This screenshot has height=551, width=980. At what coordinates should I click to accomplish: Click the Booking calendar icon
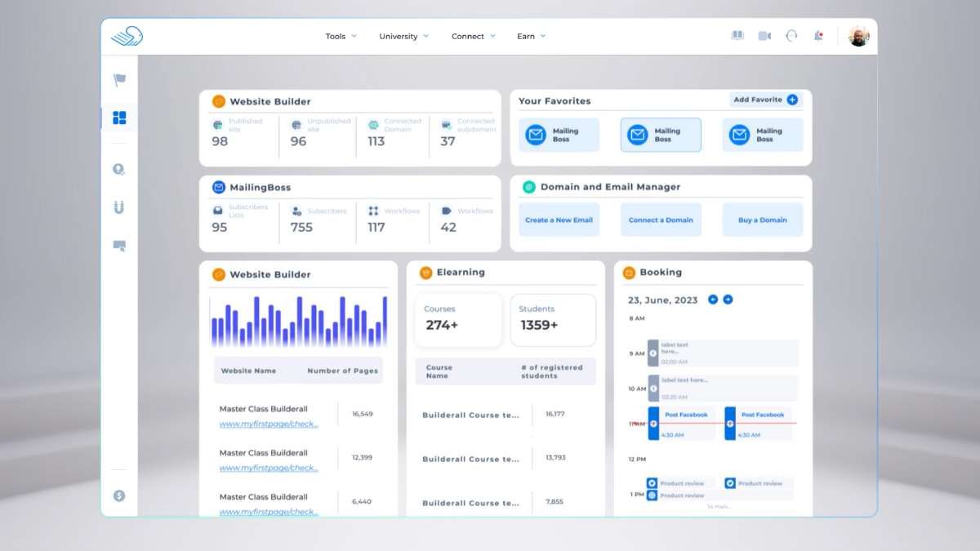click(629, 273)
